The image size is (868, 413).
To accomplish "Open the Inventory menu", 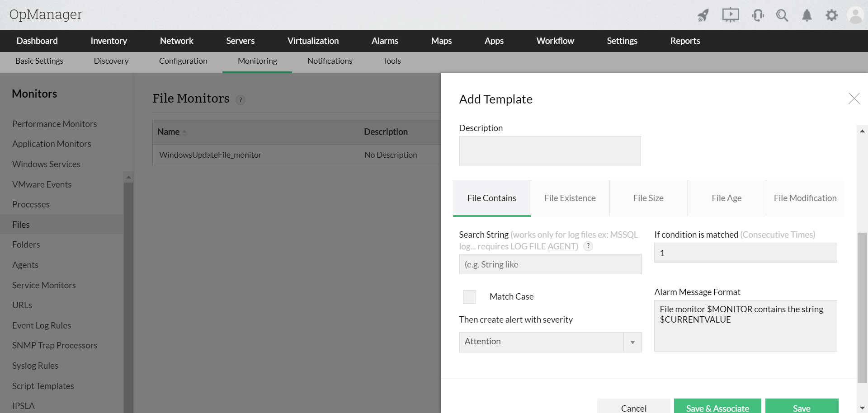I will pyautogui.click(x=108, y=41).
